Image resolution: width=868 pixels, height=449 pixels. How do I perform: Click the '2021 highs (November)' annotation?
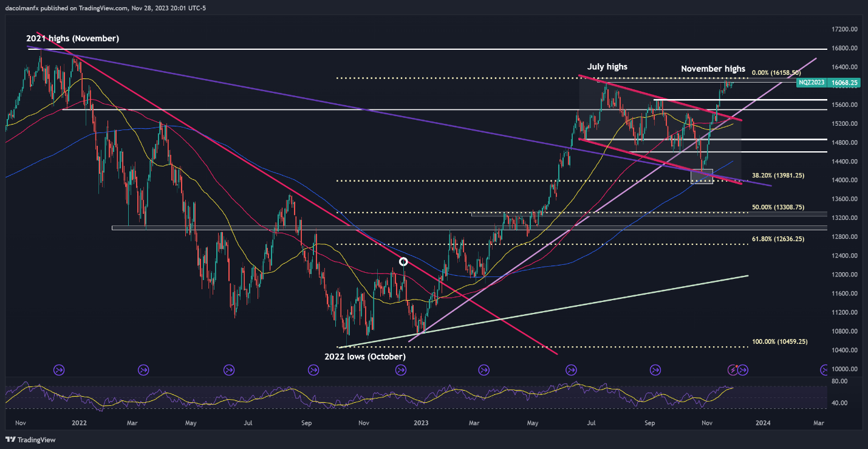click(x=72, y=38)
